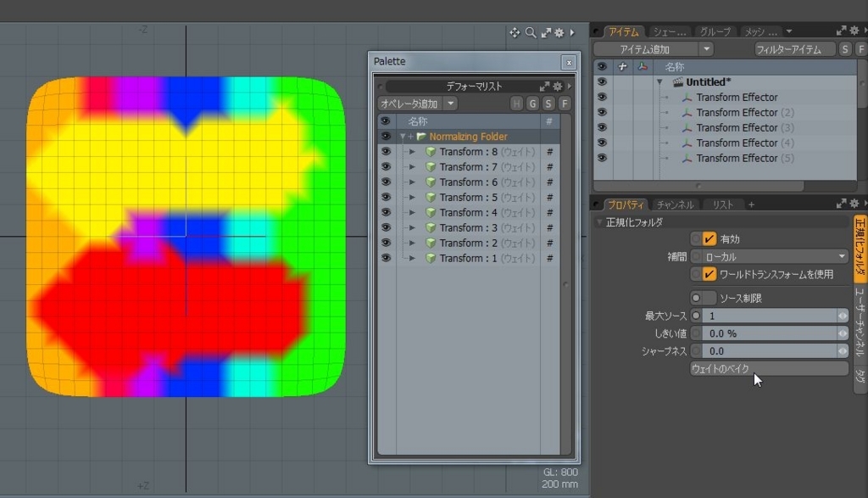This screenshot has height=498, width=868.
Task: Toggle ワールドトランスフォームを使用 checkbox
Action: [x=709, y=274]
